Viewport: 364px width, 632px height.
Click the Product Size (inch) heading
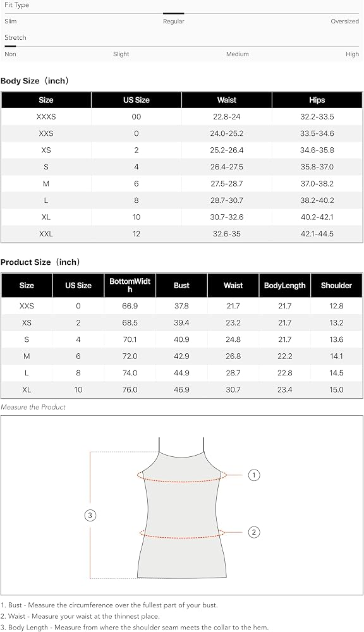[x=40, y=262]
